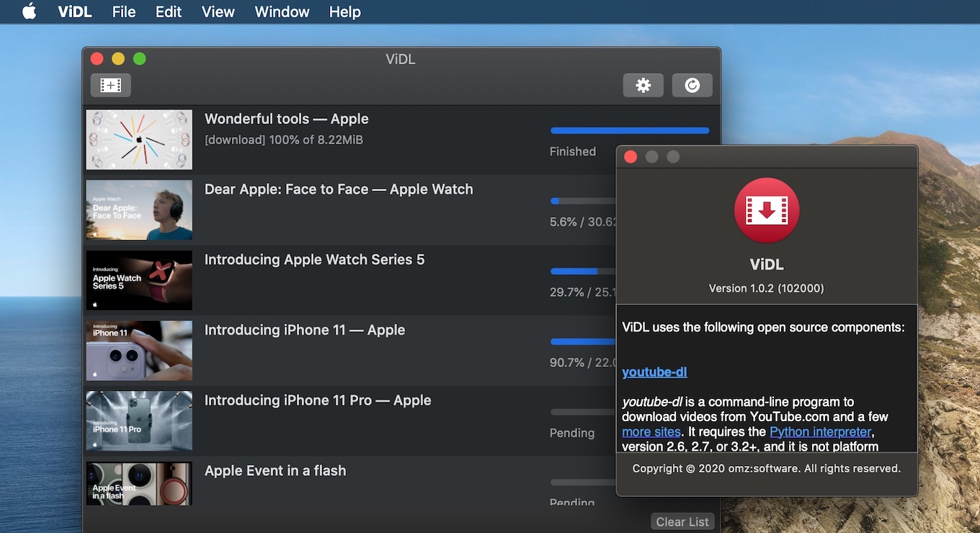Select Apple Event in a flash thumbnail

(139, 483)
